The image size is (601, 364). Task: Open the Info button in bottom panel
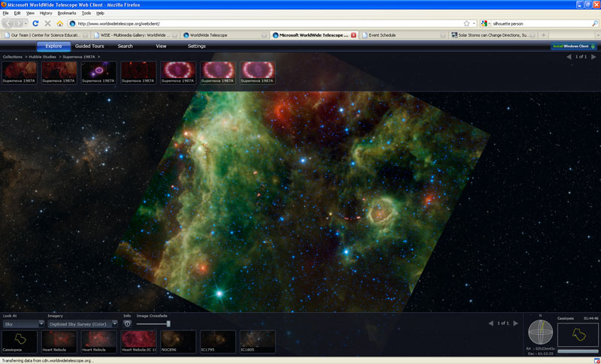point(127,323)
